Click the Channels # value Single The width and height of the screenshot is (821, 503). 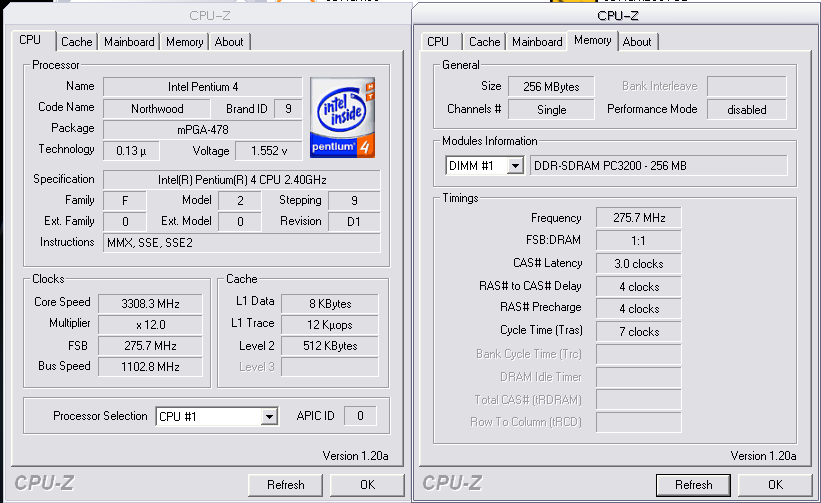click(x=551, y=110)
